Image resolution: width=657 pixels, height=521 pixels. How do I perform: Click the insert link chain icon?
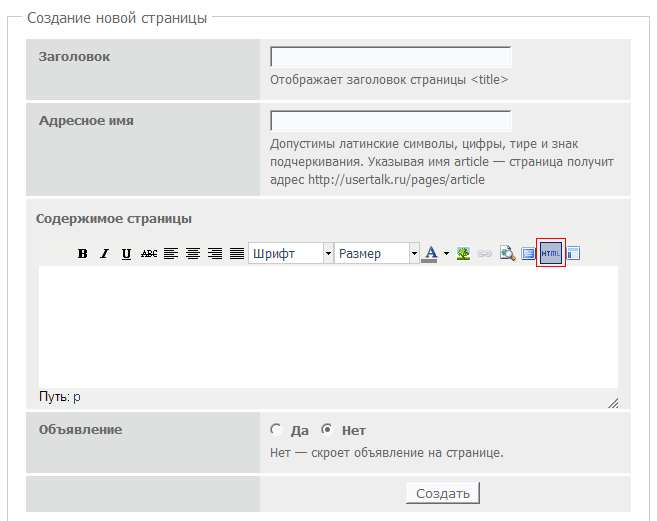point(485,254)
